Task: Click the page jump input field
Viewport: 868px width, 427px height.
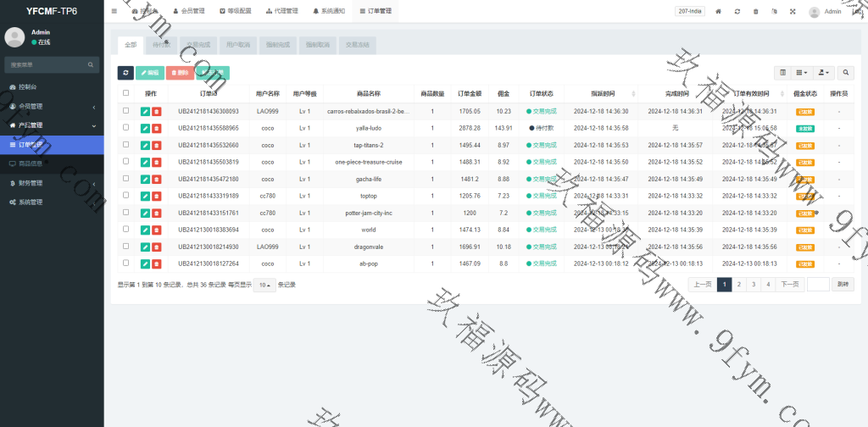Action: 818,285
